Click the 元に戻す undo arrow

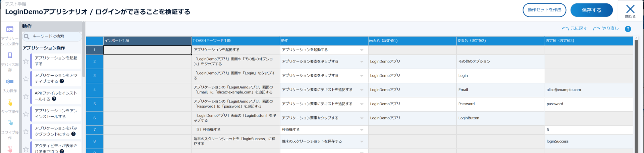tap(565, 29)
